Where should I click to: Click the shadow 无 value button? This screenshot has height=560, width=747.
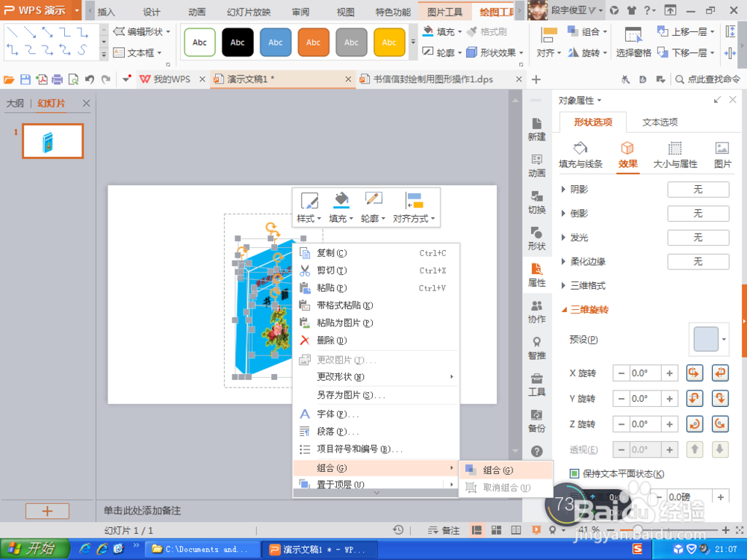[x=698, y=190]
